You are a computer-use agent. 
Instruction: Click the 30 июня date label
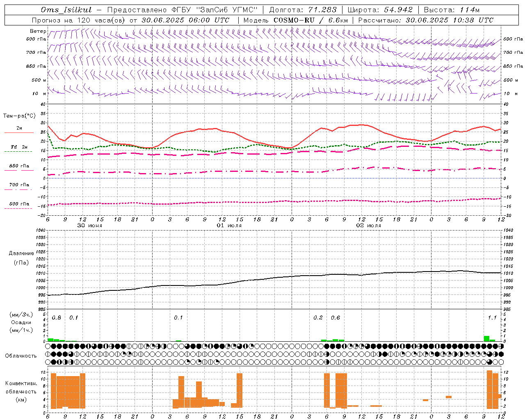coord(90,226)
